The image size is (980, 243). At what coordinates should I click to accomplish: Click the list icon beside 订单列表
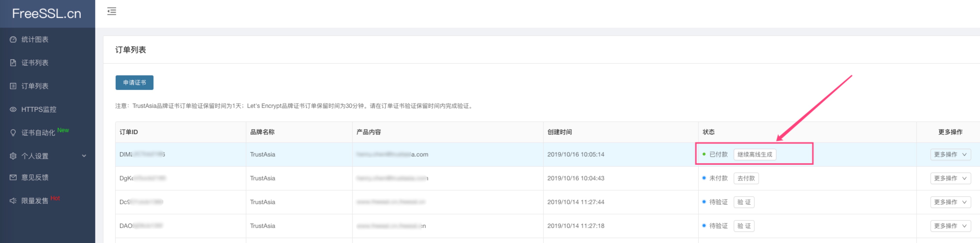click(x=13, y=86)
